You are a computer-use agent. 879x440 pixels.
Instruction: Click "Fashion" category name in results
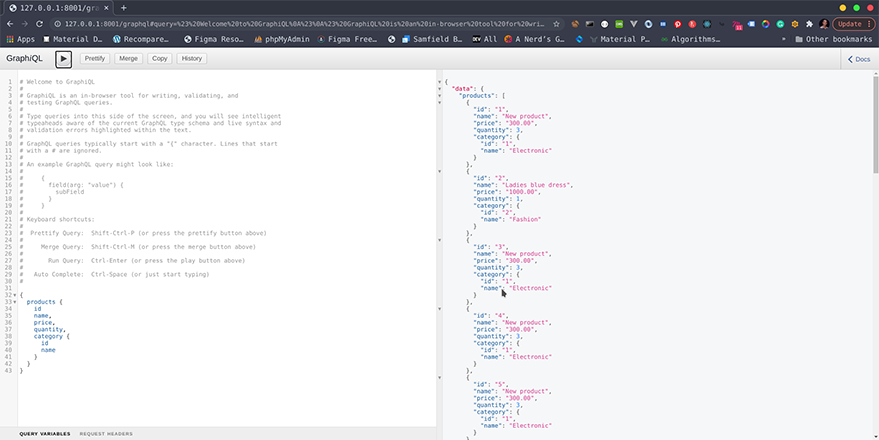point(525,219)
